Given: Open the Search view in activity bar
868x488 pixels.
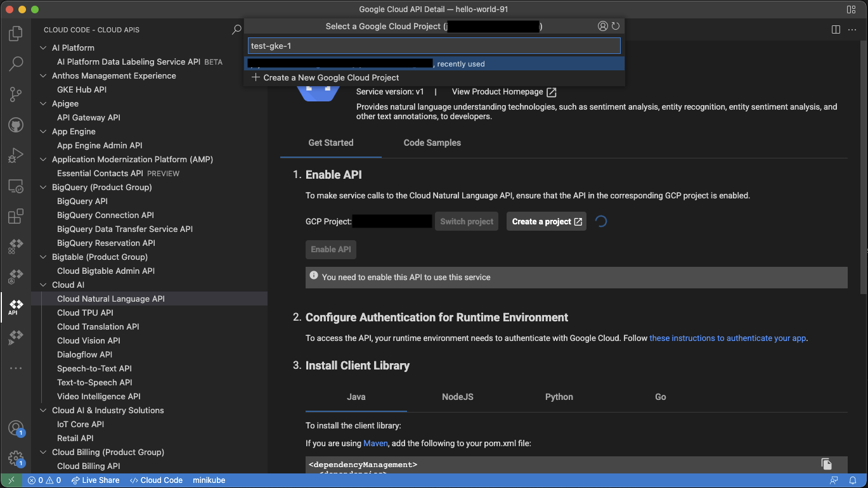Looking at the screenshot, I should (16, 63).
